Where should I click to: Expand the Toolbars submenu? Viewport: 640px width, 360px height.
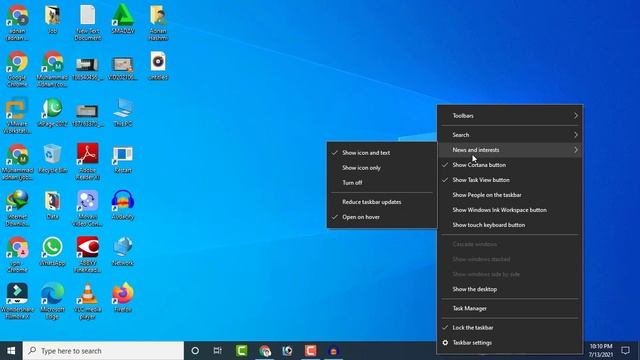510,116
